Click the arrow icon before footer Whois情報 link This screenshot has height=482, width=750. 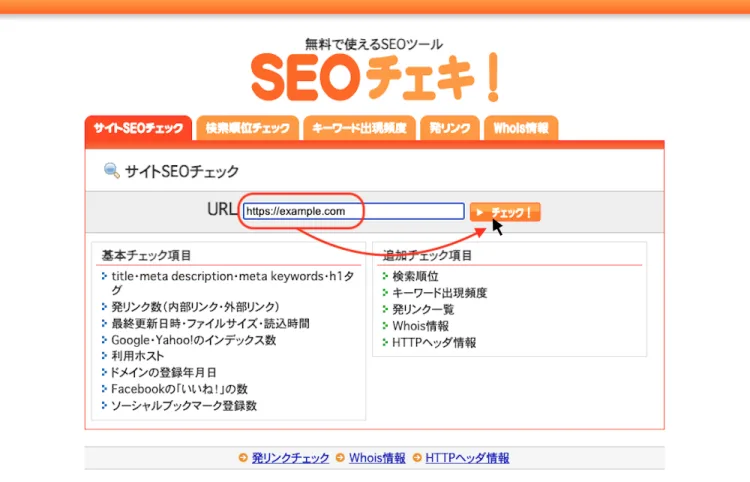pyautogui.click(x=340, y=458)
